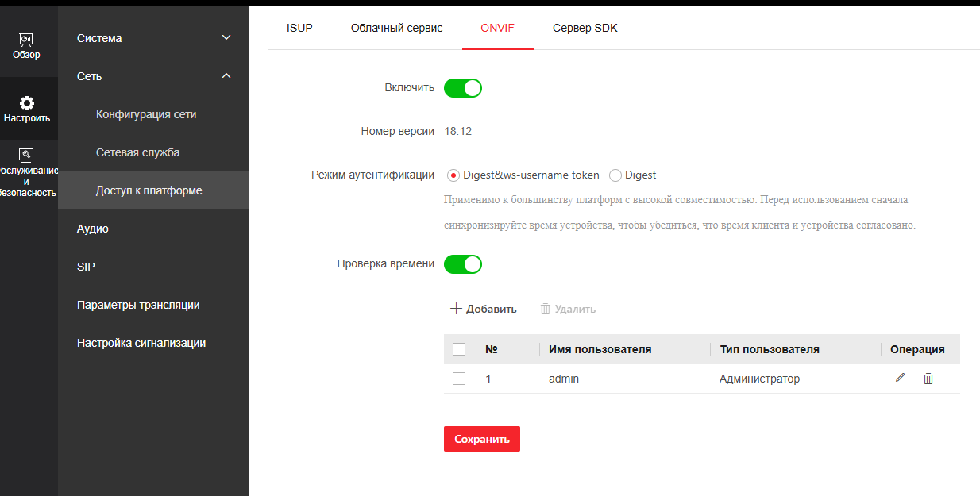Open the Облачный сервис tab
Screen dimensions: 980x496
[396, 28]
